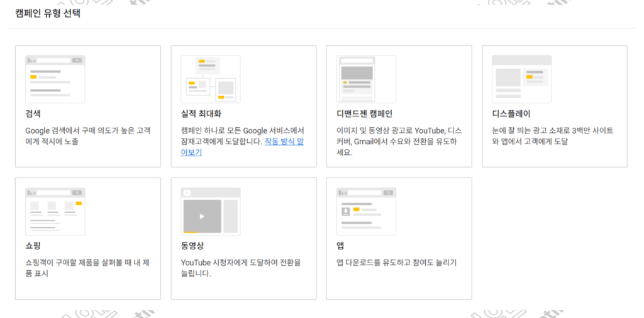Select the 쇼핑 campaign illustration icon

click(55, 212)
